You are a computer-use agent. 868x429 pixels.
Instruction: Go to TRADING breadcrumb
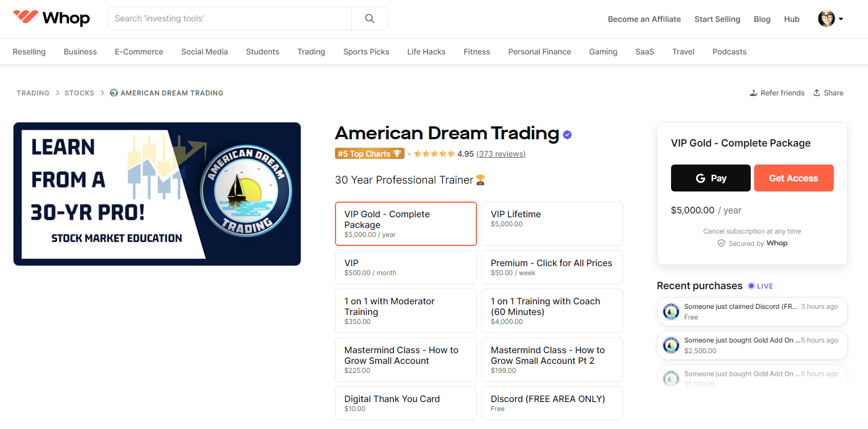coord(33,93)
